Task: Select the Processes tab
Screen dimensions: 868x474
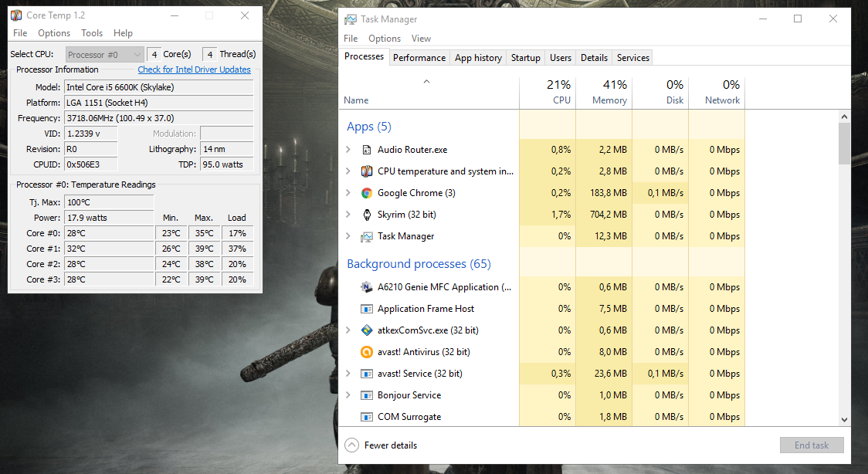Action: coord(364,56)
